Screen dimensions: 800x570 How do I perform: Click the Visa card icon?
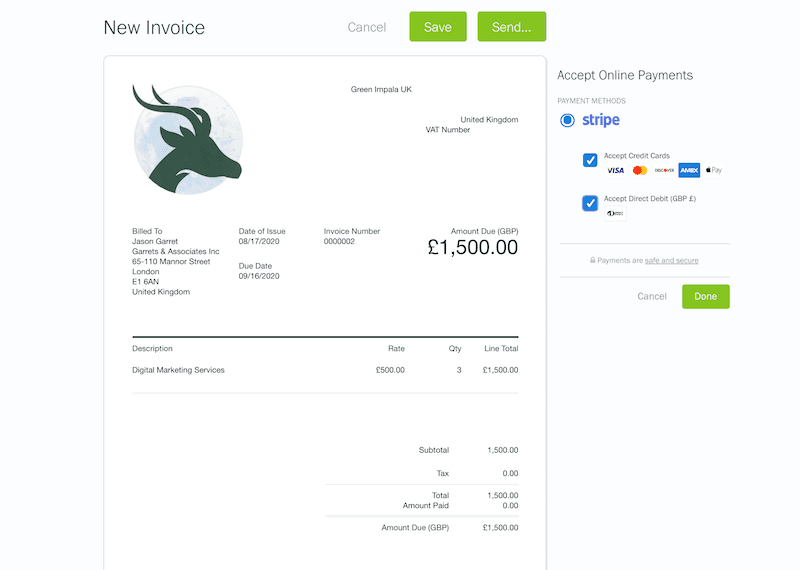coord(615,171)
